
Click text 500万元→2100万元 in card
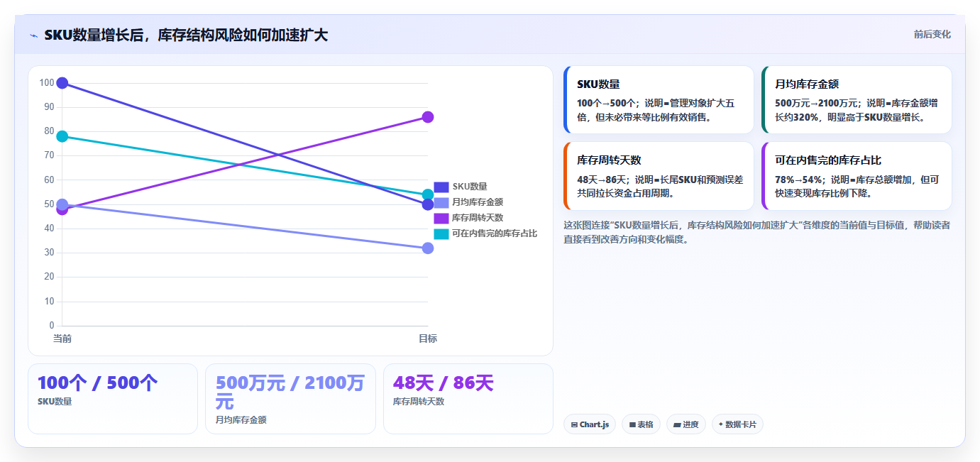pos(817,104)
